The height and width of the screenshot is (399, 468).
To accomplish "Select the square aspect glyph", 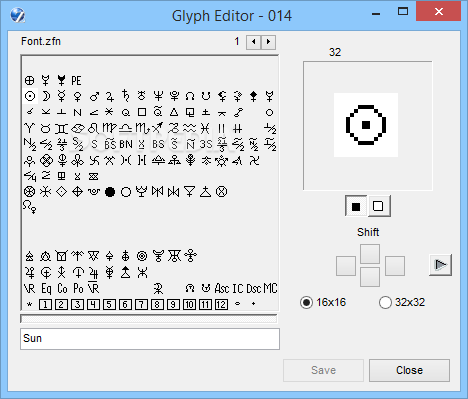I will pos(142,112).
